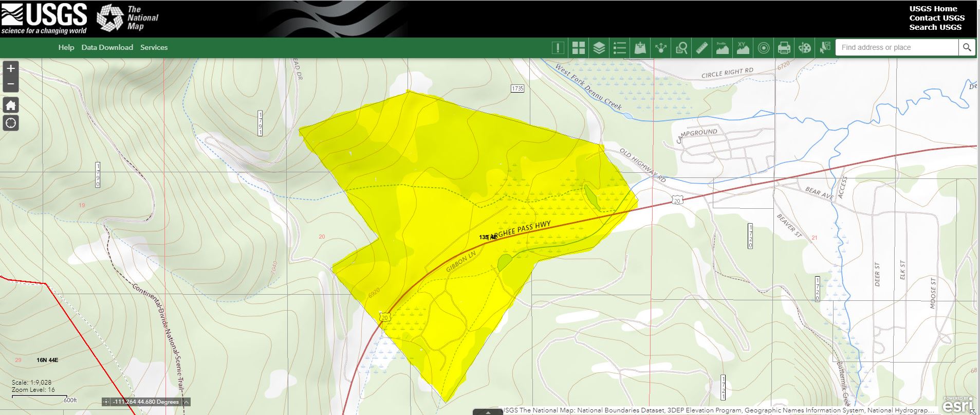Click the CIRCLE RIGHT RD label
Screen dimensions: 980x415
tap(727, 73)
